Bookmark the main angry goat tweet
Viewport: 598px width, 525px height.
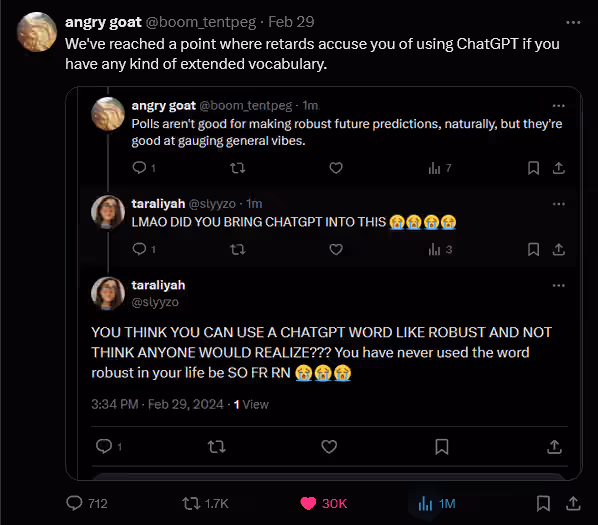tap(543, 503)
